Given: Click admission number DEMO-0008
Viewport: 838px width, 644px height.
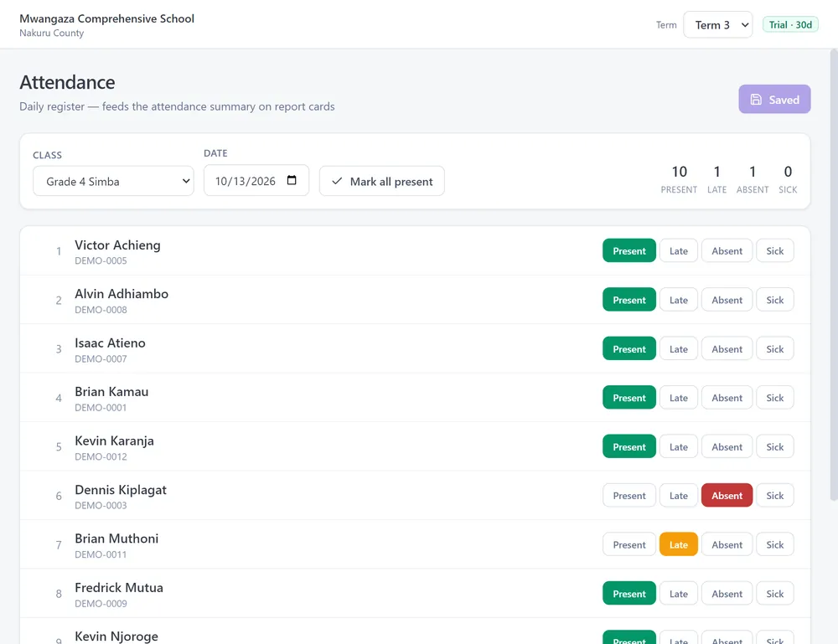Looking at the screenshot, I should (101, 310).
